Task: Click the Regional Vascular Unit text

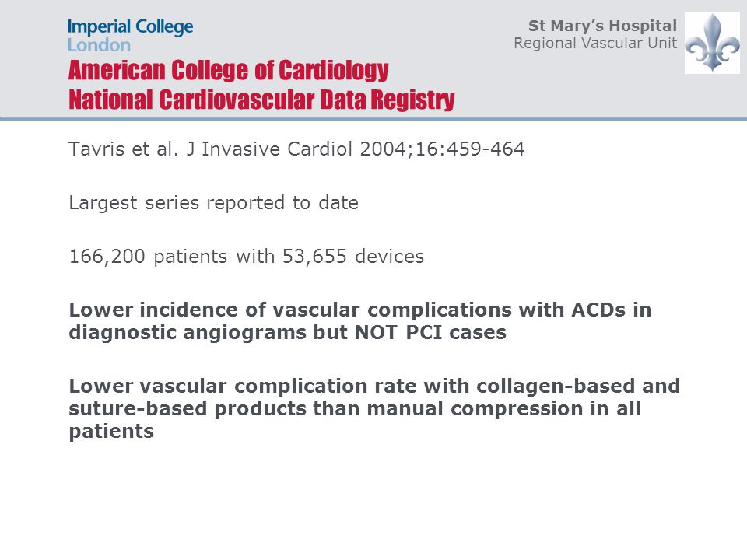Action: click(x=595, y=43)
